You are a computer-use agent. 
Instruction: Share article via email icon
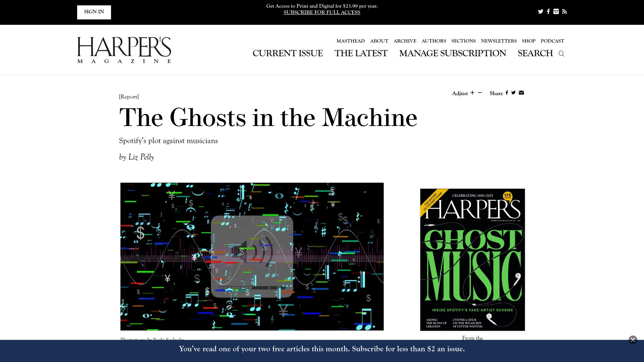pyautogui.click(x=521, y=93)
